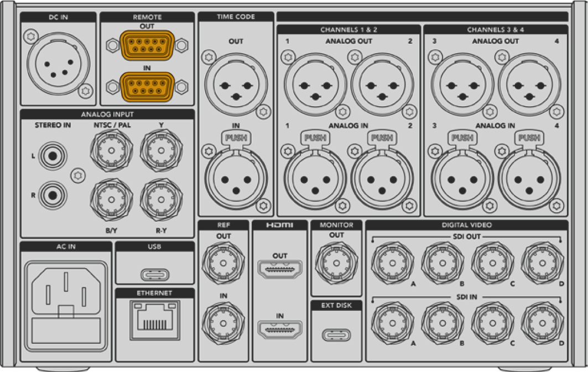The height and width of the screenshot is (372, 588).
Task: Click the CHANNELS 3 & 4 header
Action: click(x=496, y=30)
